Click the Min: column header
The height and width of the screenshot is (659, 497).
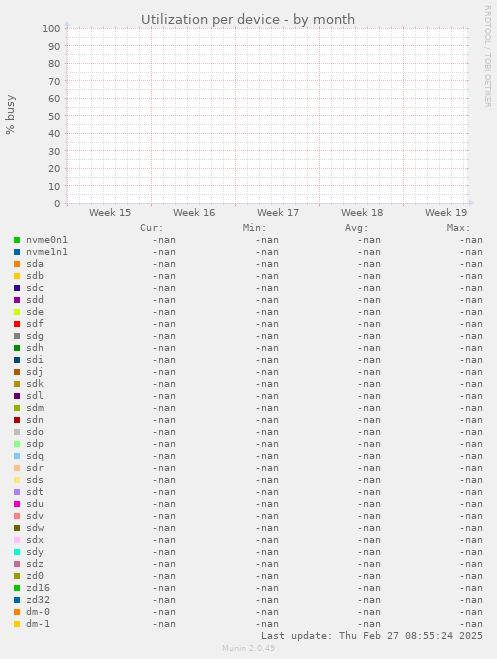pyautogui.click(x=254, y=228)
